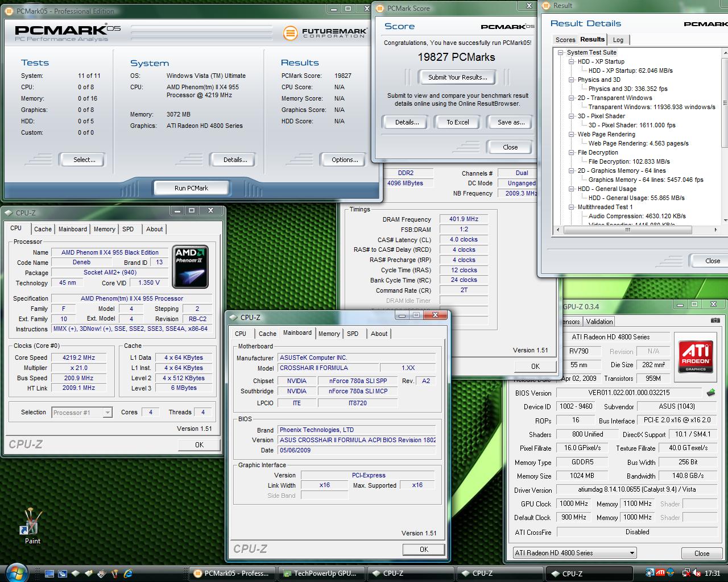The image size is (728, 582).
Task: Open the SPD tab in the CPU-Z Mainboard window
Action: coord(353,334)
